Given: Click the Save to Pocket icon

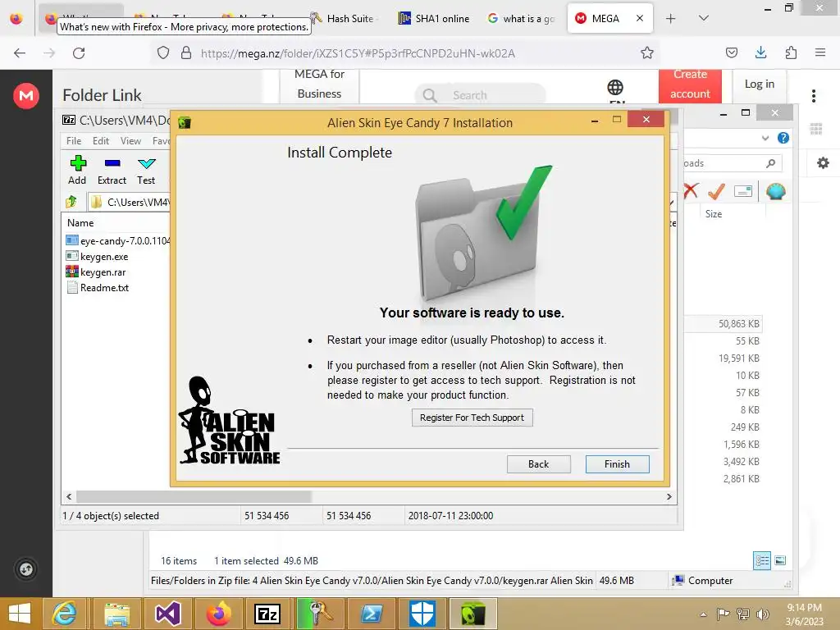Looking at the screenshot, I should click(732, 53).
